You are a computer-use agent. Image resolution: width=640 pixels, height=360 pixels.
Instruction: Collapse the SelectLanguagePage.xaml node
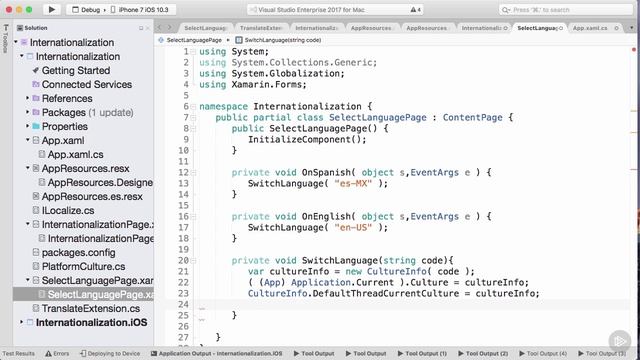[x=27, y=280]
